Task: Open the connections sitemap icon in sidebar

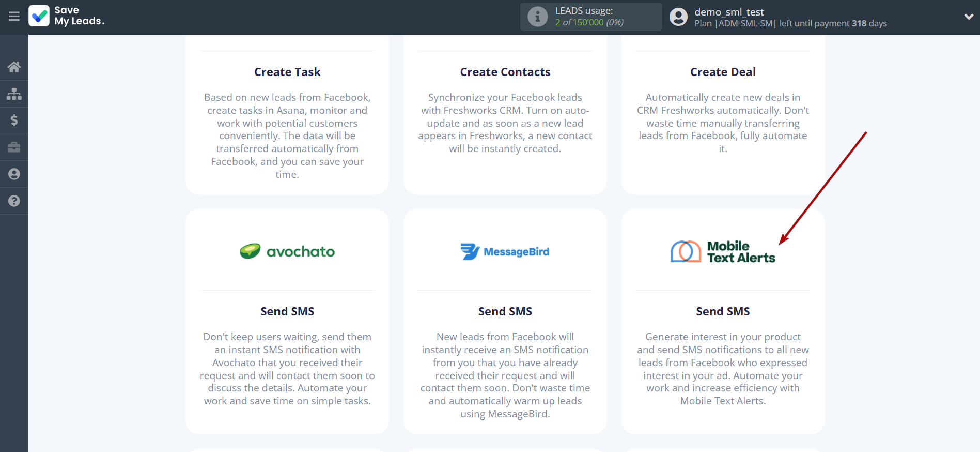Action: (x=14, y=94)
